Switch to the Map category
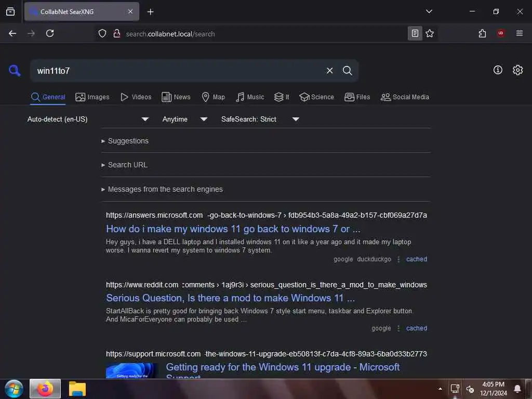532x399 pixels. click(x=213, y=97)
